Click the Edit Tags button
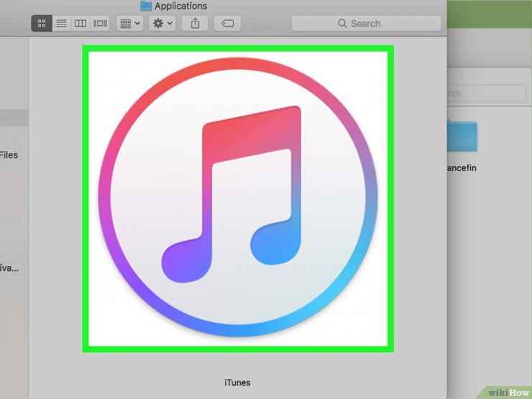This screenshot has width=532, height=399. [x=227, y=24]
